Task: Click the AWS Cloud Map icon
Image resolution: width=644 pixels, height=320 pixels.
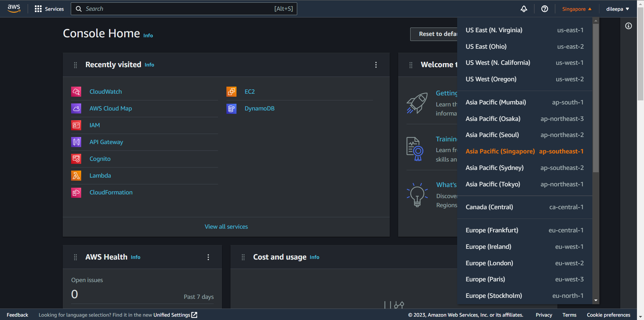Action: (76, 108)
